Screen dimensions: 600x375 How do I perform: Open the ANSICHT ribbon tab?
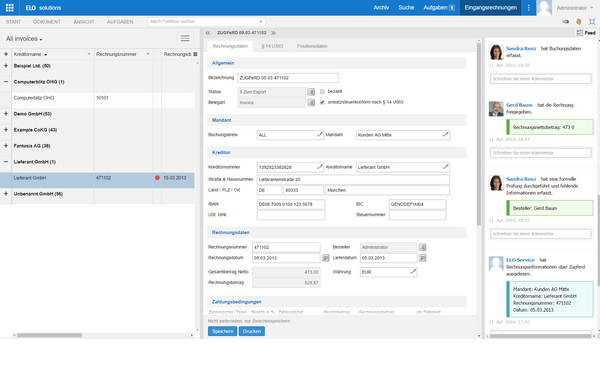(84, 22)
